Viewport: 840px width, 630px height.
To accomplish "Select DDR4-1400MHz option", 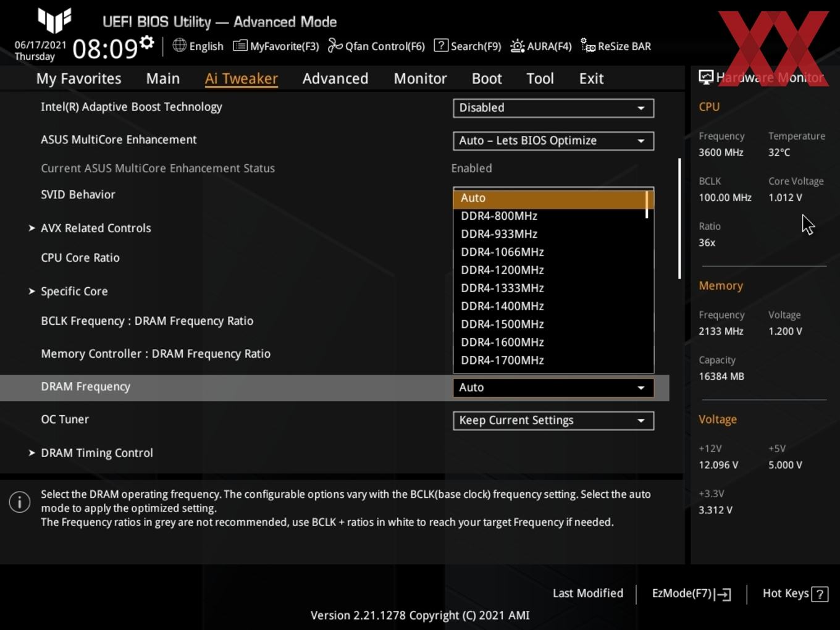I will point(550,306).
